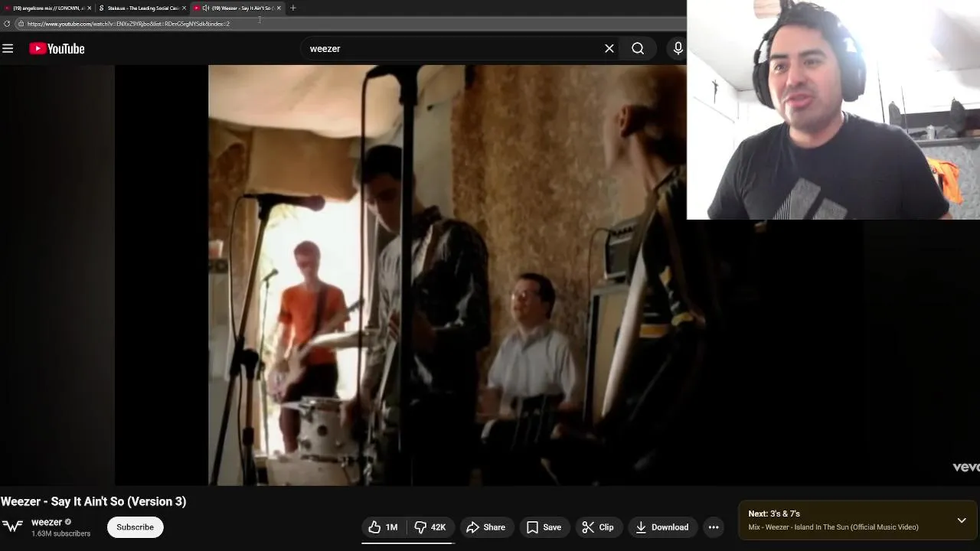The image size is (980, 551).
Task: Click the site lock icon in the address bar
Action: click(x=21, y=24)
